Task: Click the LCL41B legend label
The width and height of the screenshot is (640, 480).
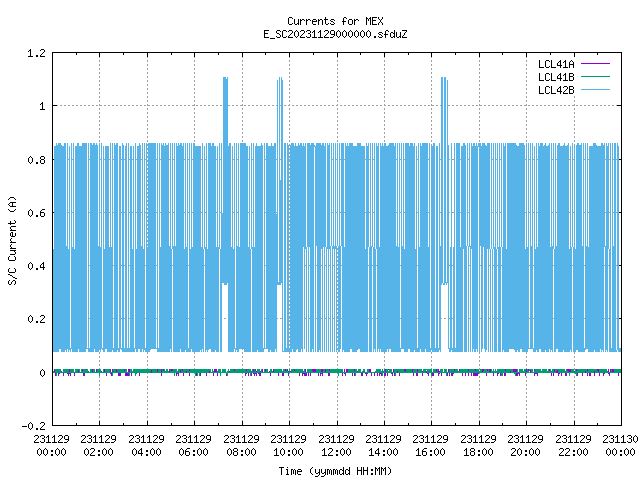Action: coord(556,77)
